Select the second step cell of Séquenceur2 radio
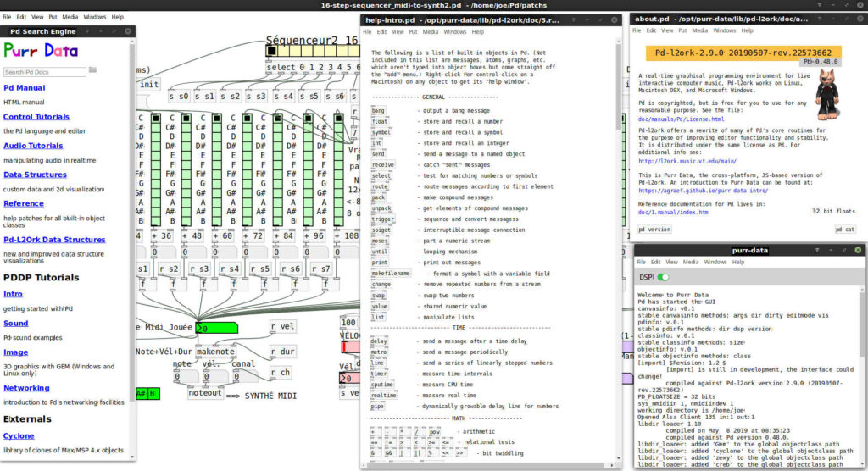Image resolution: width=868 pixels, height=471 pixels. [x=282, y=51]
